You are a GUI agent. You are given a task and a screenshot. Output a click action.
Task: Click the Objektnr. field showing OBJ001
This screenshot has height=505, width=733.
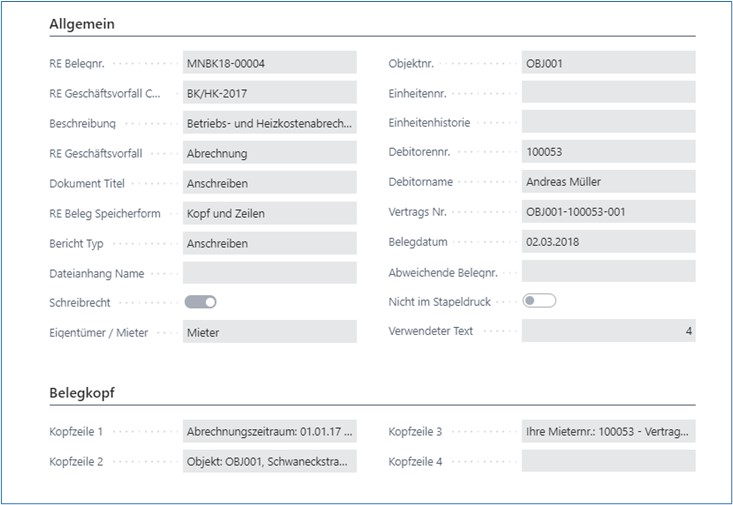608,63
